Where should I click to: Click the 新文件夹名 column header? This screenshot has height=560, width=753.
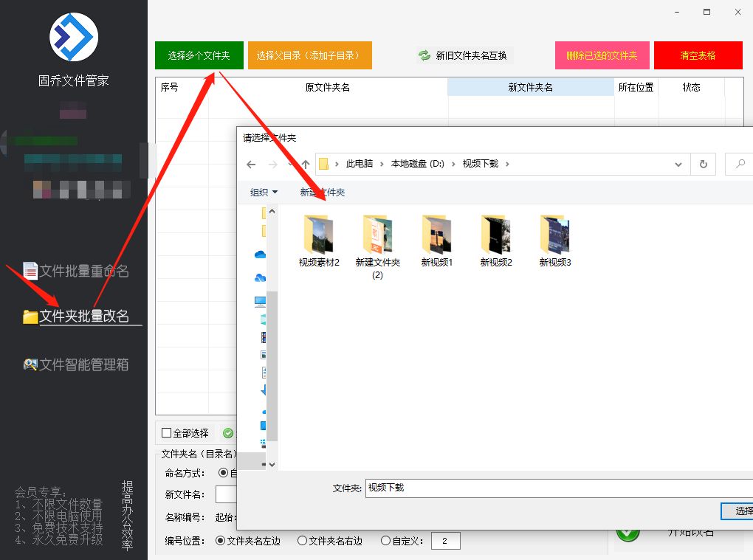(x=531, y=87)
